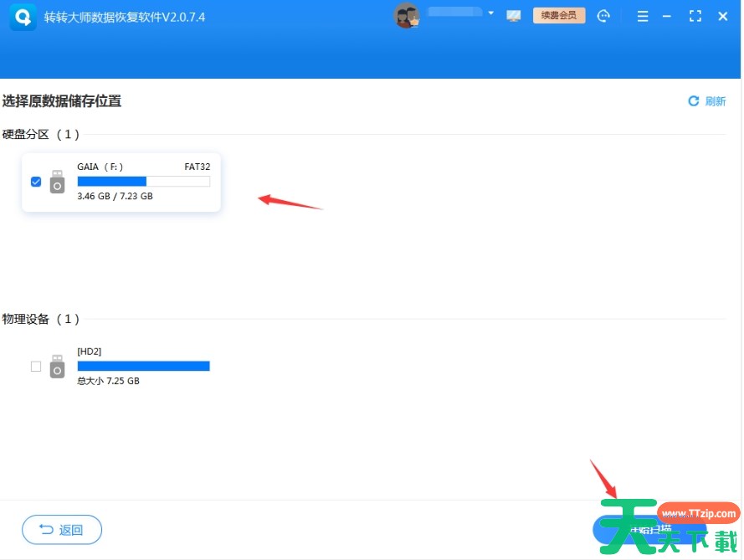
Task: Click the app logo in the title bar
Action: click(x=23, y=17)
